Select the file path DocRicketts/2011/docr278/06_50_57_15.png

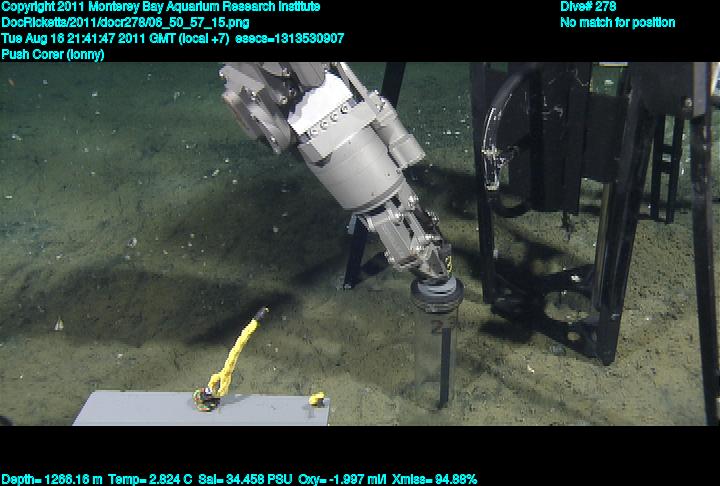[125, 23]
